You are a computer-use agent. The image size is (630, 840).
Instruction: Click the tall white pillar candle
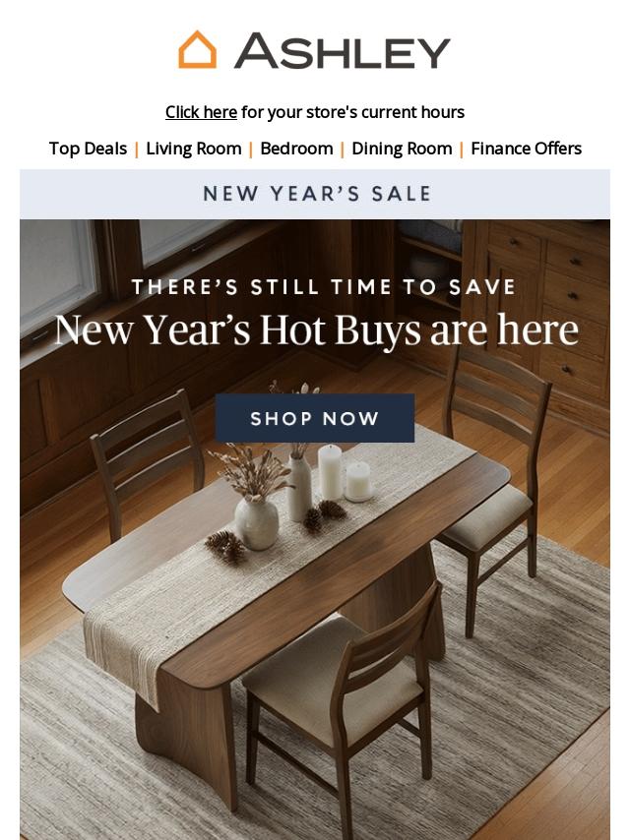tap(329, 472)
